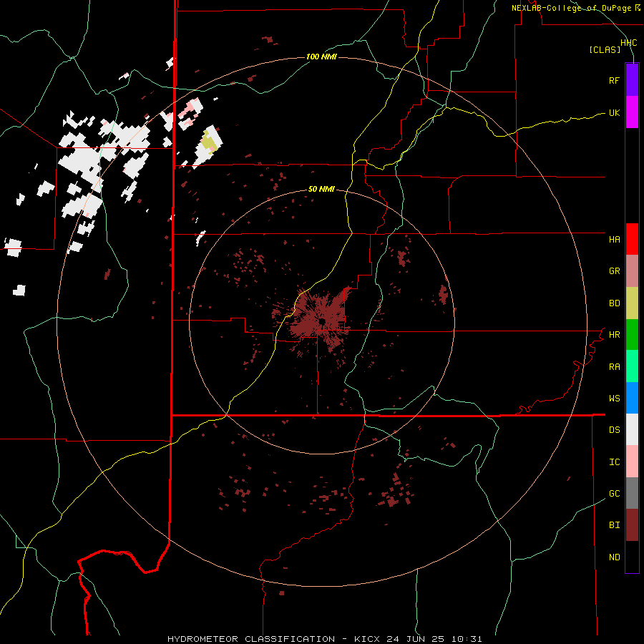Click the WS legend label

[x=614, y=398]
